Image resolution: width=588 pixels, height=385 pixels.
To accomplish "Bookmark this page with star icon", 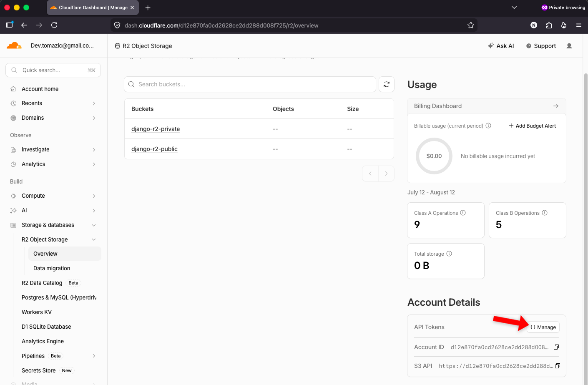I will [471, 25].
